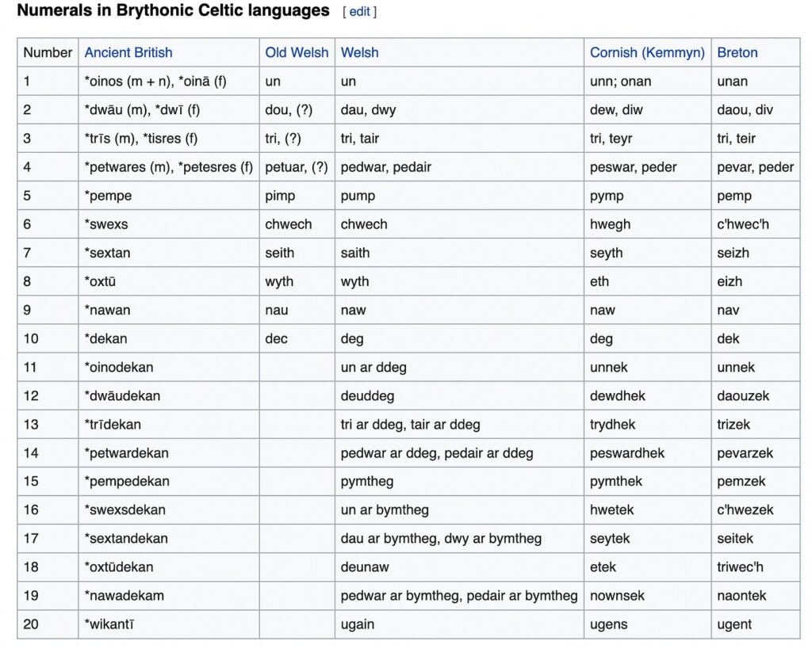Click the section heading Numerals in Brythonic Celtic languages

click(173, 11)
